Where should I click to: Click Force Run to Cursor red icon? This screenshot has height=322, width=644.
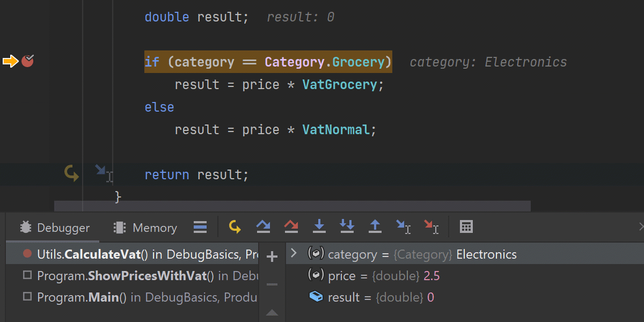(431, 227)
